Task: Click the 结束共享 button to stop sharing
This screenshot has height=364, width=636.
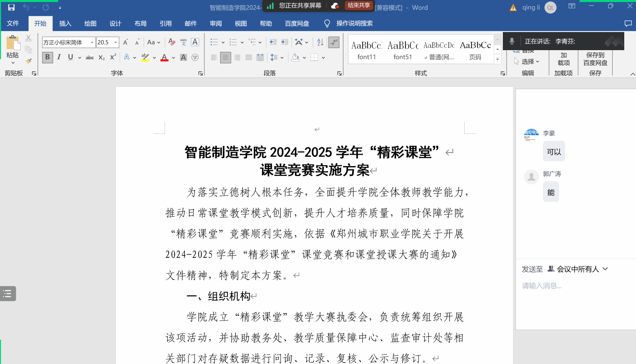Action: [359, 5]
